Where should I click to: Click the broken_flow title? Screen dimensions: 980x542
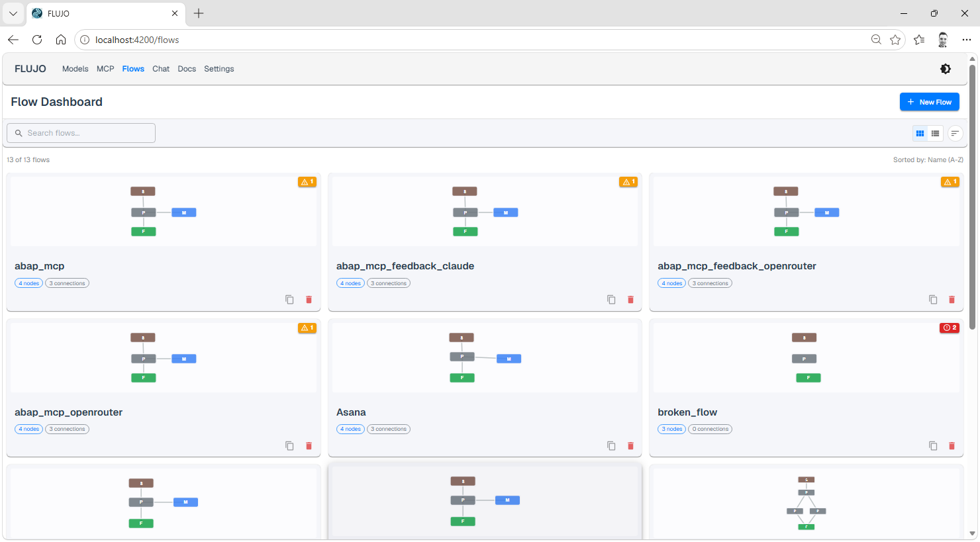[687, 412]
